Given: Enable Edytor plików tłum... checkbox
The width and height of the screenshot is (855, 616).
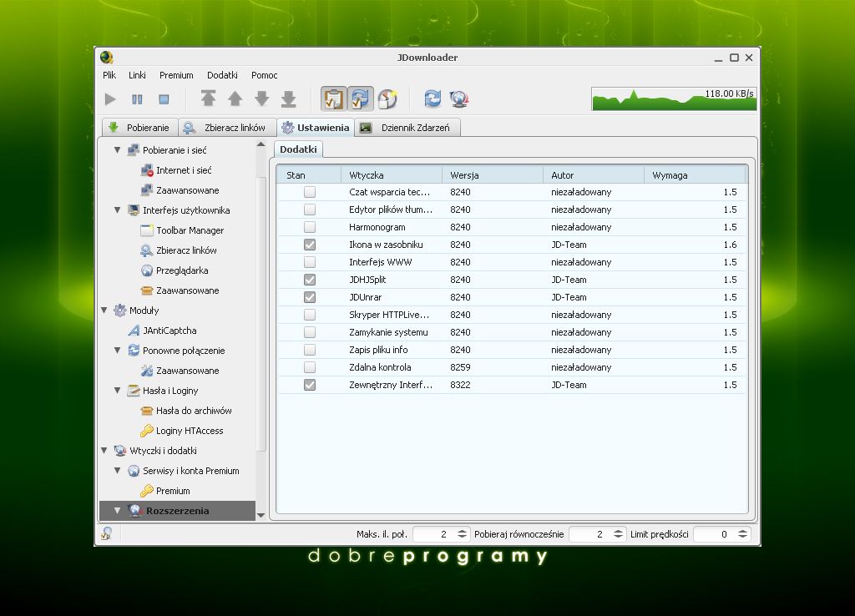Looking at the screenshot, I should tap(310, 210).
